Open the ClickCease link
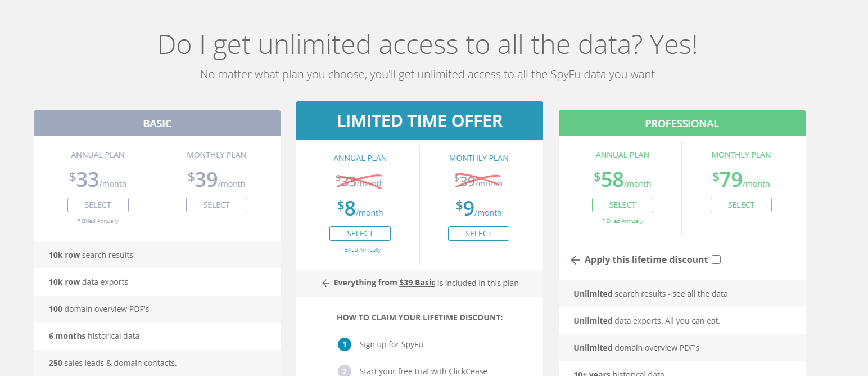 pos(468,371)
